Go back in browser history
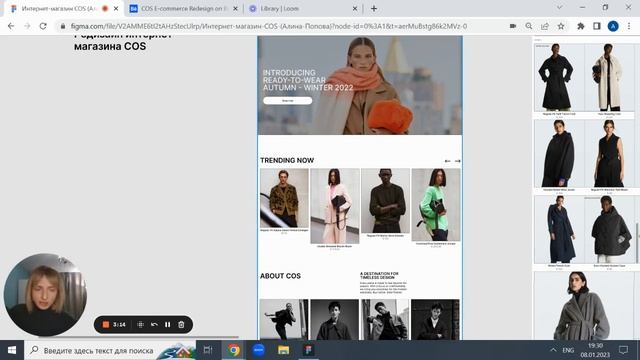640x360 pixels. [11, 26]
